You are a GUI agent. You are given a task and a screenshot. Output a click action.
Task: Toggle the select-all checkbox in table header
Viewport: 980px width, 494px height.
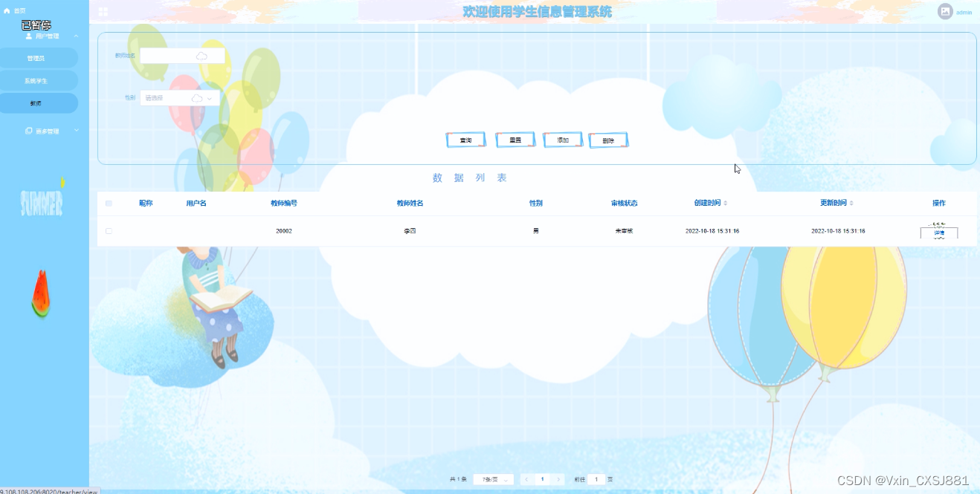click(109, 203)
